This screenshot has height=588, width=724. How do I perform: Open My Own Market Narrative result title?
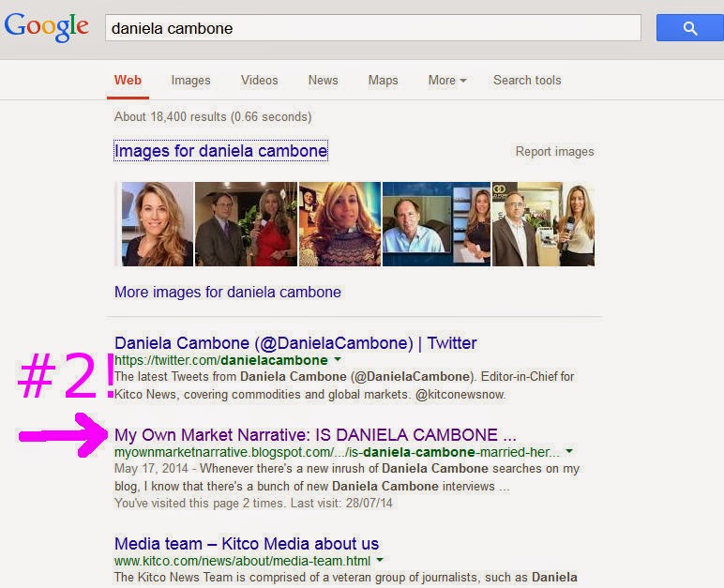(315, 435)
